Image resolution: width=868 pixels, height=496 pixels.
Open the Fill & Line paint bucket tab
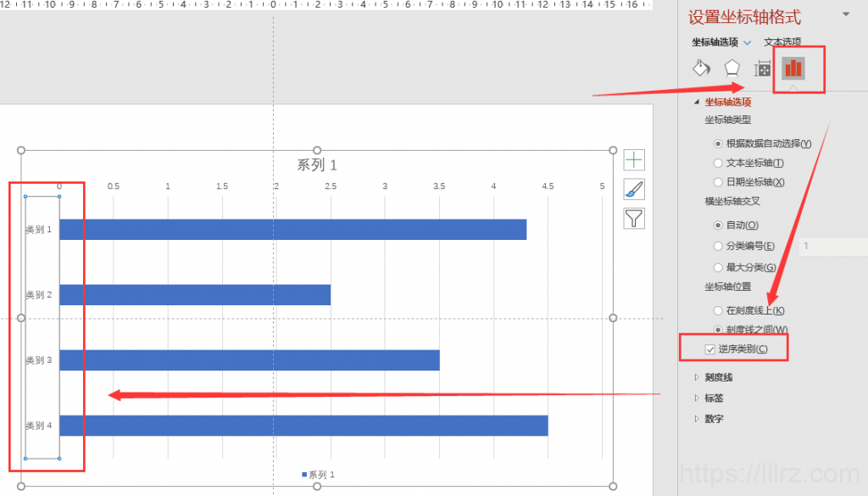point(702,69)
